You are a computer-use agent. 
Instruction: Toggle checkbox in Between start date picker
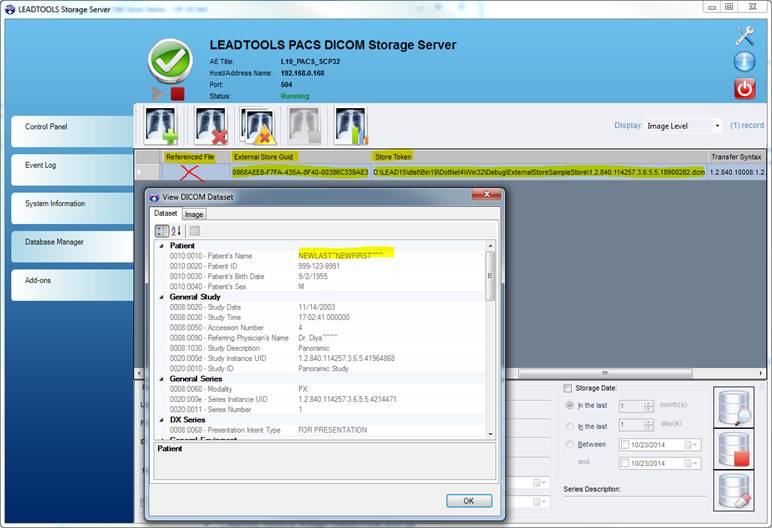[x=625, y=445]
